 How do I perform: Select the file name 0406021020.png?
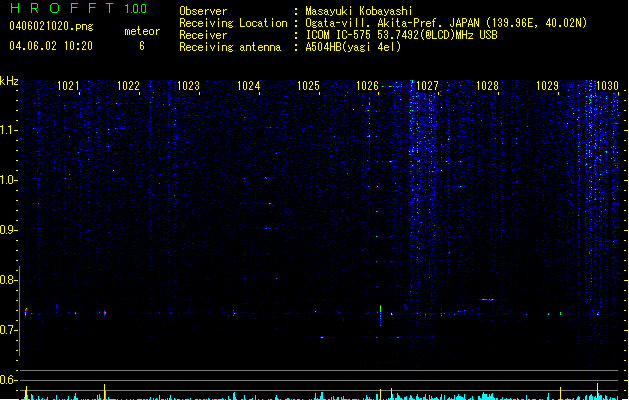51,26
